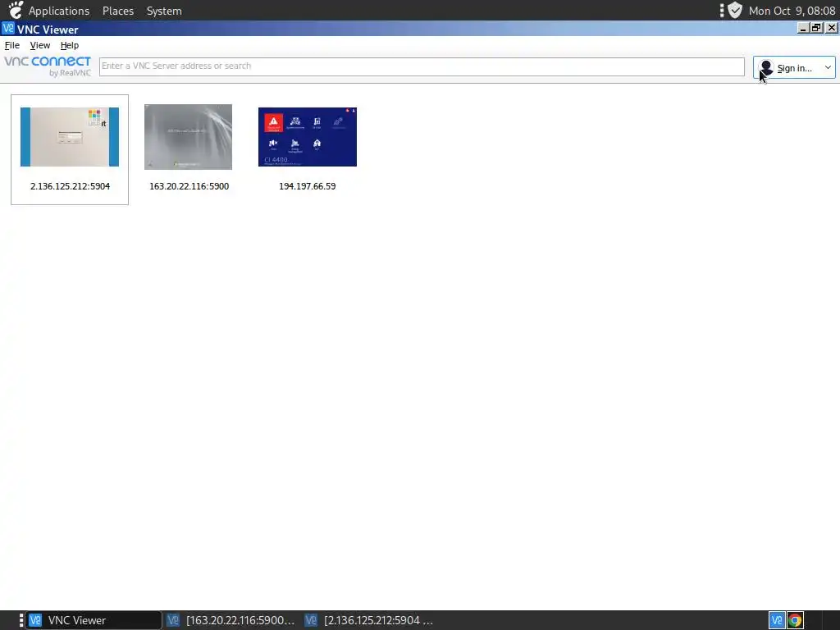Restore the VNC Viewer window size
This screenshot has height=630, width=840.
(x=816, y=29)
